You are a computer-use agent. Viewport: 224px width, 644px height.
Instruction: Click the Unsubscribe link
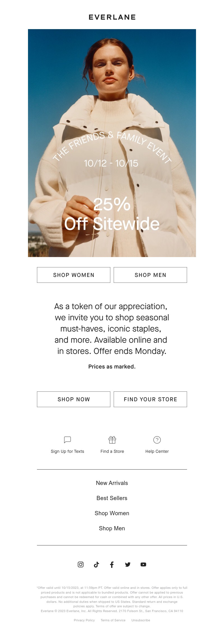click(141, 620)
